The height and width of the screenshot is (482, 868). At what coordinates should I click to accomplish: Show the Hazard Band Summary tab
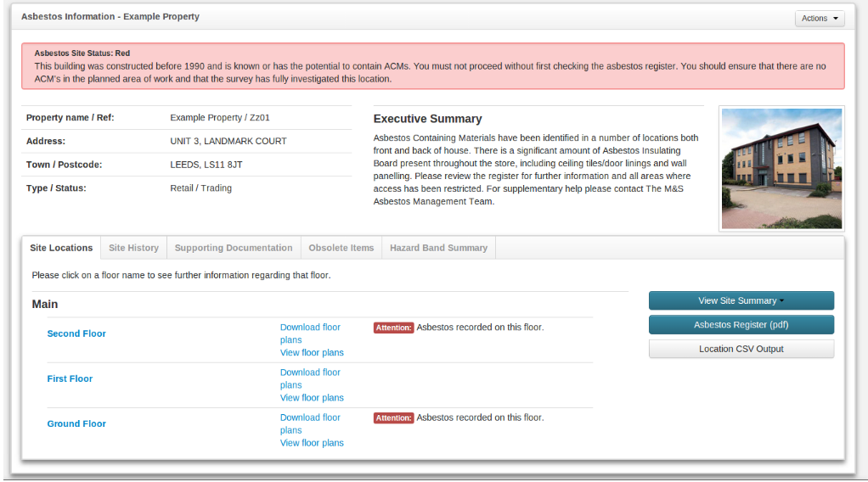(x=438, y=248)
